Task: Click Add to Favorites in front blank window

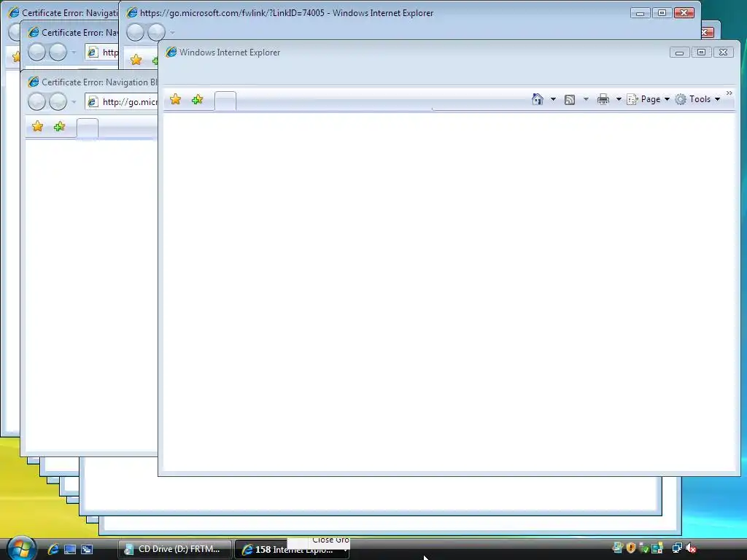Action: coord(197,99)
